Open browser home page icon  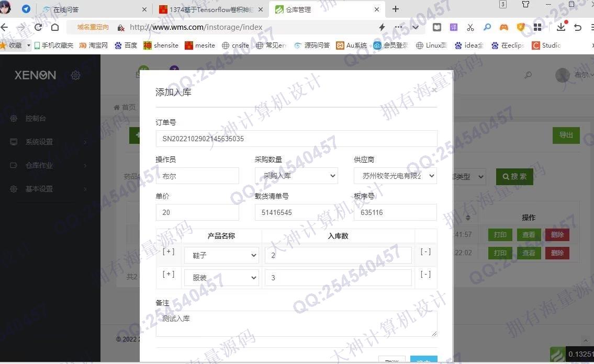tap(55, 27)
